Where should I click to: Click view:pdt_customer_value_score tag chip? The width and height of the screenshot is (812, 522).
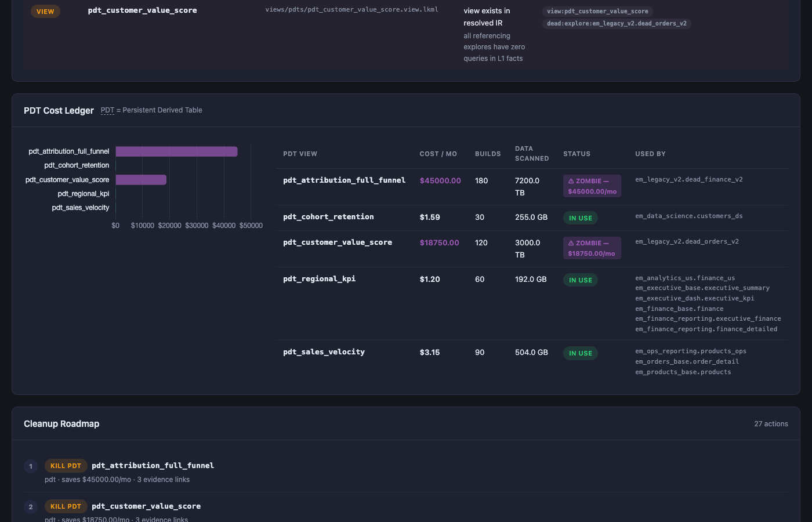coord(597,12)
